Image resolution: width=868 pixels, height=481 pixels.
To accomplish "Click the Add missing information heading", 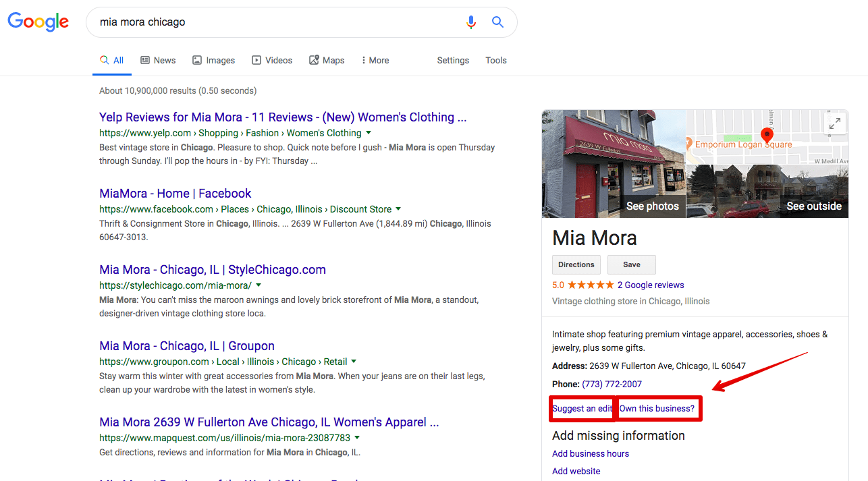I will (618, 436).
